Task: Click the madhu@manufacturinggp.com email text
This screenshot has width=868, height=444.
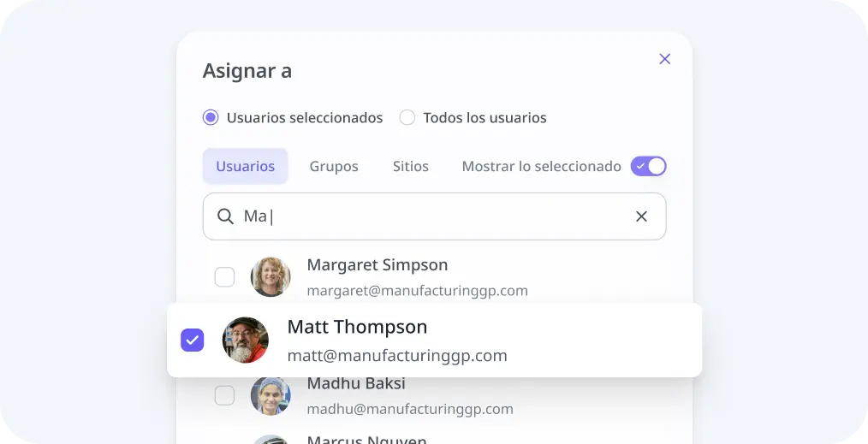Action: pyautogui.click(x=410, y=409)
